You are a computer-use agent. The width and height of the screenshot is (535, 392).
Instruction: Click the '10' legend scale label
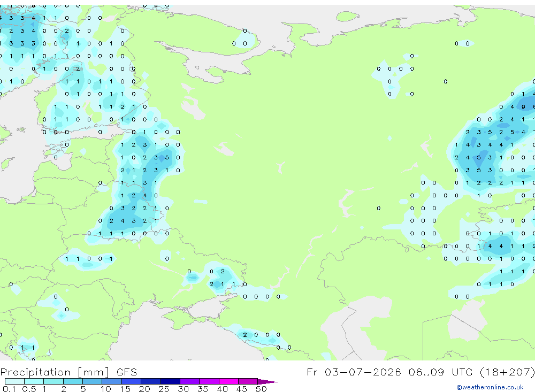[x=106, y=389]
